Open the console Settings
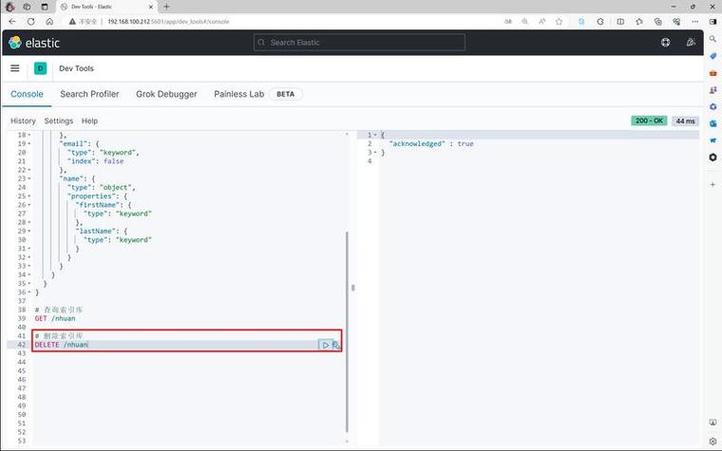The width and height of the screenshot is (722, 451). pos(58,121)
